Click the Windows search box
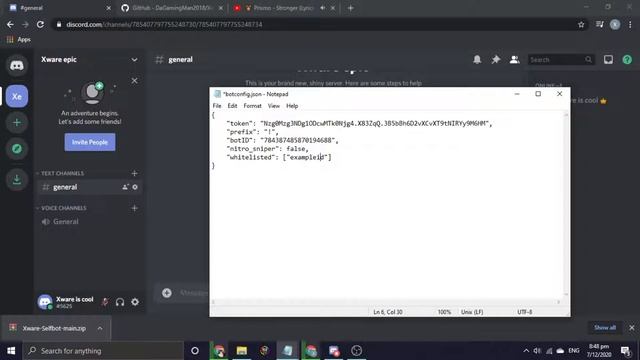The image size is (640, 360). tap(103, 351)
